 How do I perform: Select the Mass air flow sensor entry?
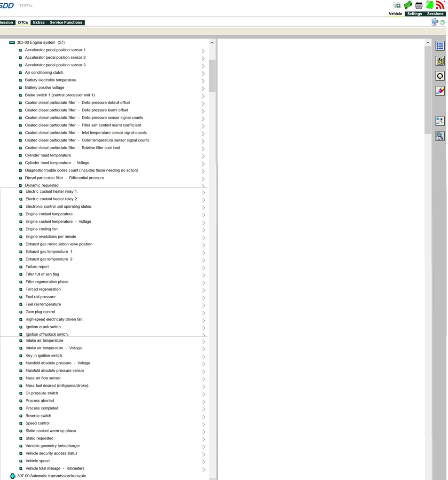click(43, 378)
